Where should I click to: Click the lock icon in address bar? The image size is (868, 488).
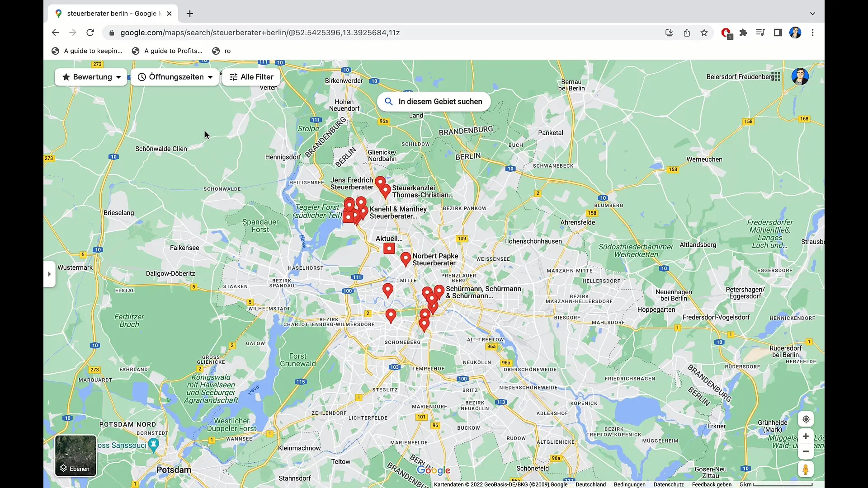tap(112, 33)
